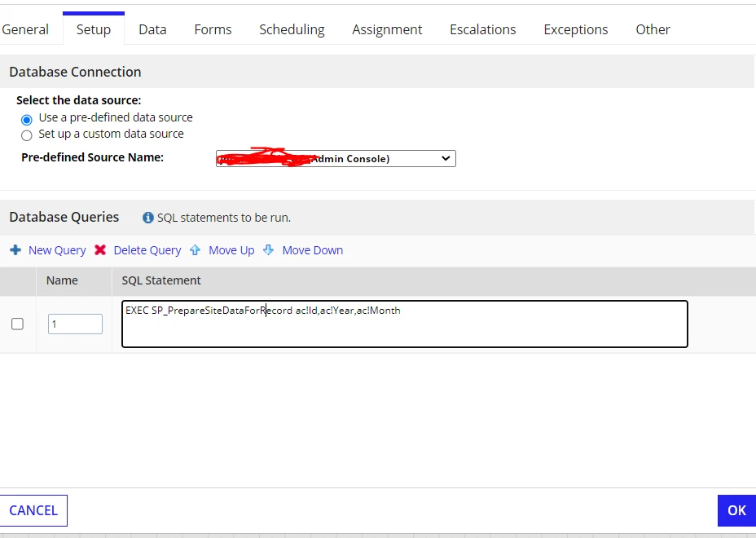Click the down arrow Move Down icon
The width and height of the screenshot is (756, 538).
pos(269,250)
